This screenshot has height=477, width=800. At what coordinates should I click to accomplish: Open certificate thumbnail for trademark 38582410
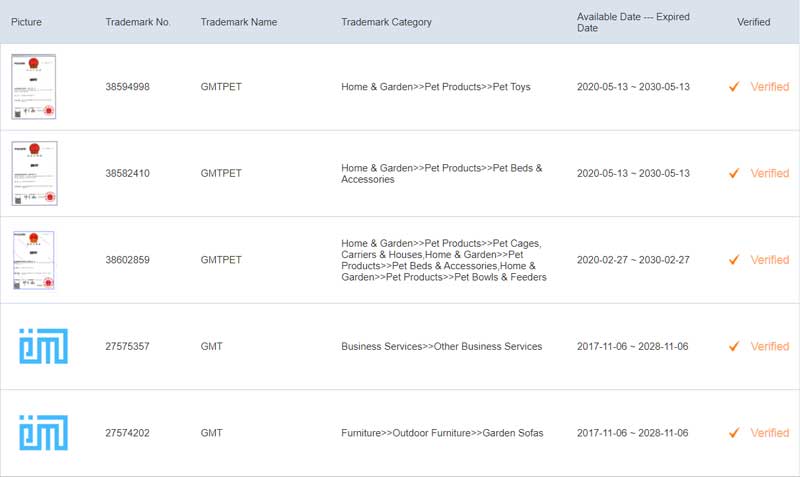33,173
